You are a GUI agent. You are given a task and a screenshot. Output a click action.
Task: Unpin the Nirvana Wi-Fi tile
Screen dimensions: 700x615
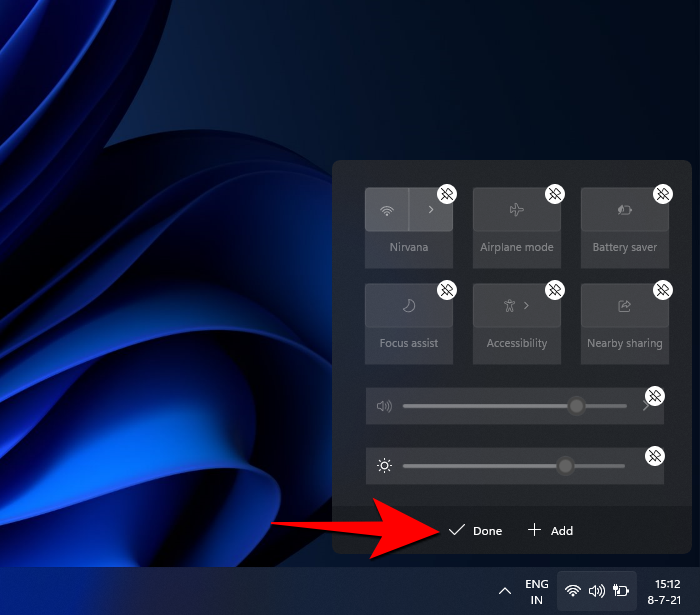coord(447,194)
